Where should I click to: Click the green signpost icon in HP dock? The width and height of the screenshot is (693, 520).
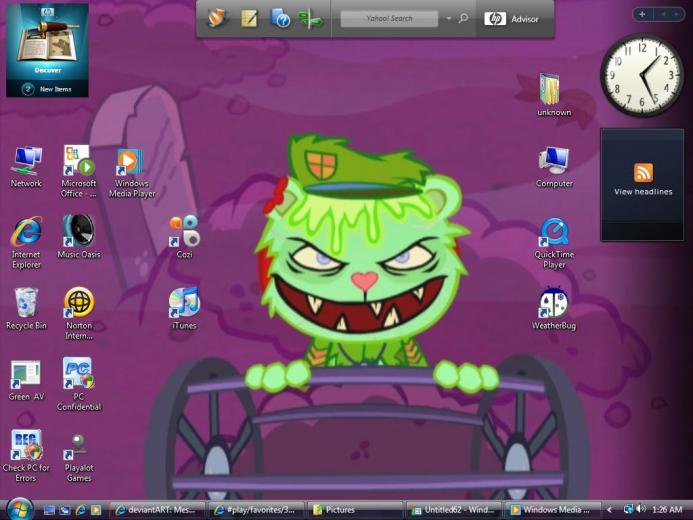[310, 19]
